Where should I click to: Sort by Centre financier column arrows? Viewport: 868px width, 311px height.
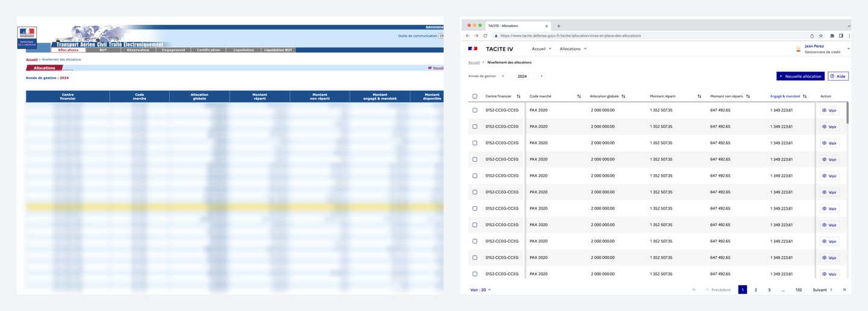click(518, 96)
